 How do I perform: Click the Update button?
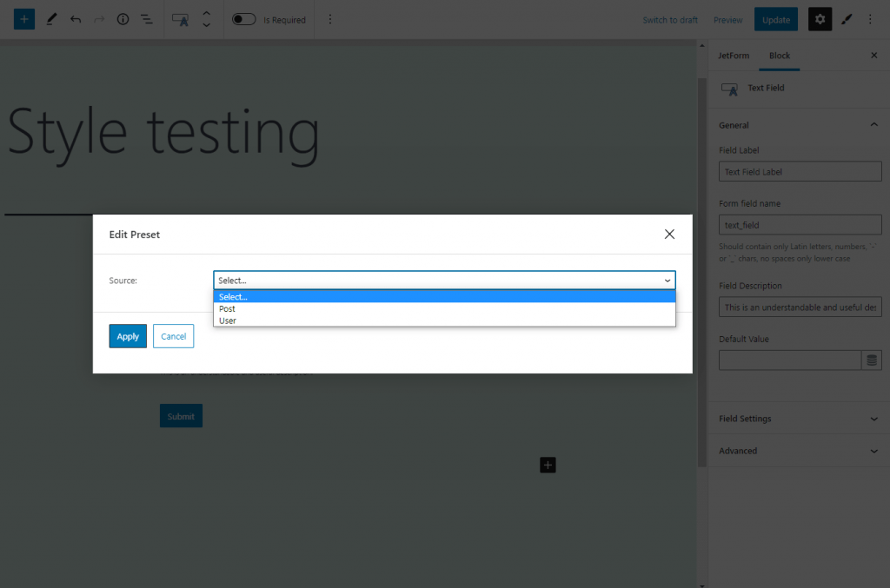click(776, 20)
